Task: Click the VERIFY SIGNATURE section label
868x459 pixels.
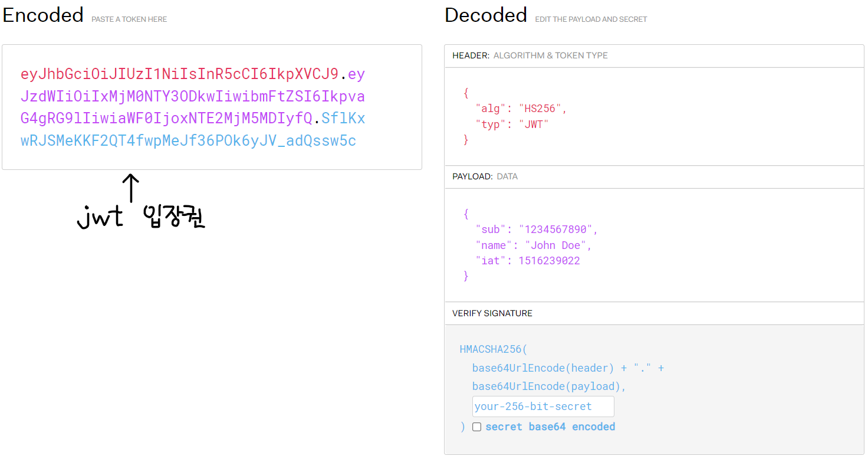Action: [x=492, y=313]
